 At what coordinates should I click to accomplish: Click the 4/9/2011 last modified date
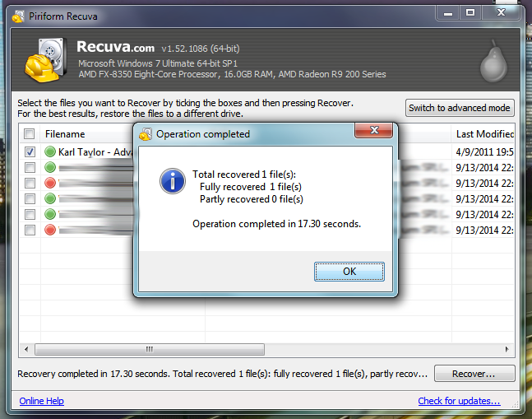coord(484,152)
